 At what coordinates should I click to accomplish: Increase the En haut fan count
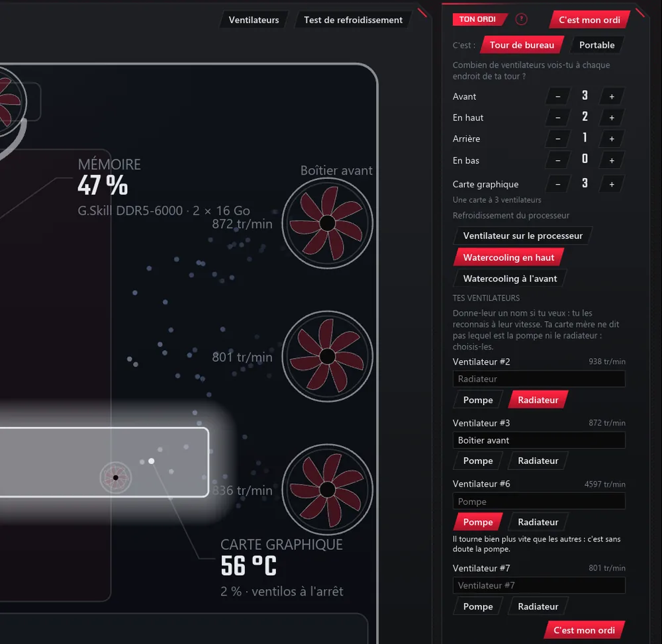611,118
